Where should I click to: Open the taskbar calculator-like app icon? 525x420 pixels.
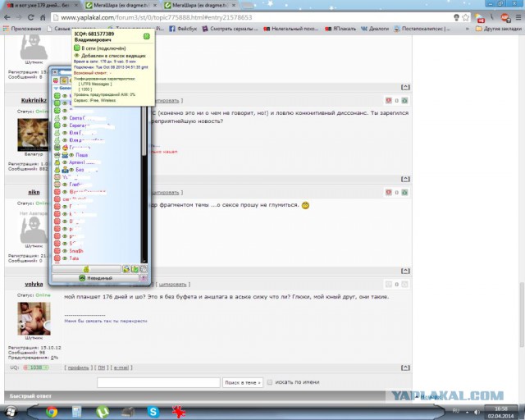pyautogui.click(x=76, y=412)
